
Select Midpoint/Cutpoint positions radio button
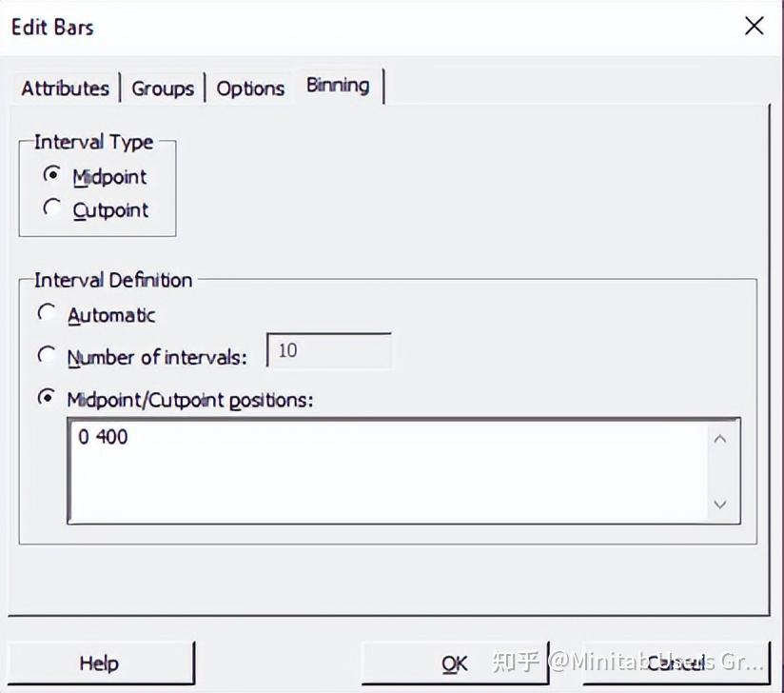pyautogui.click(x=47, y=398)
